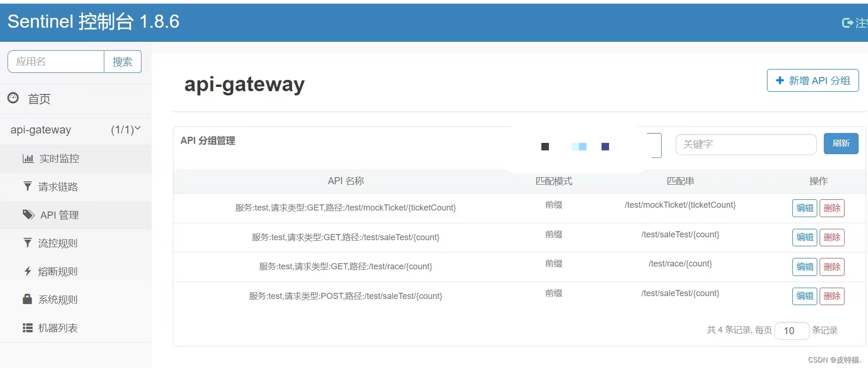
Task: Click the (1/1) machine count label
Action: point(122,130)
